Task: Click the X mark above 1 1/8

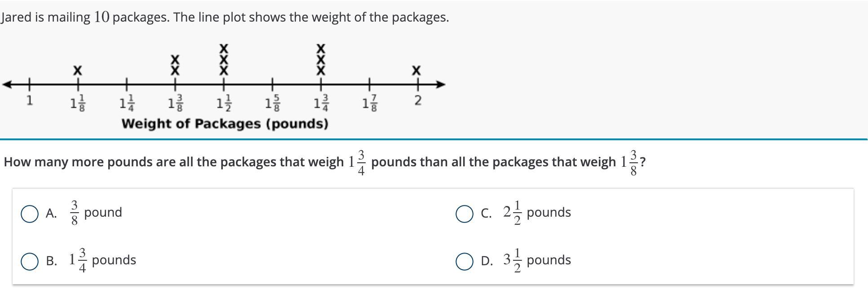Action: [x=78, y=71]
